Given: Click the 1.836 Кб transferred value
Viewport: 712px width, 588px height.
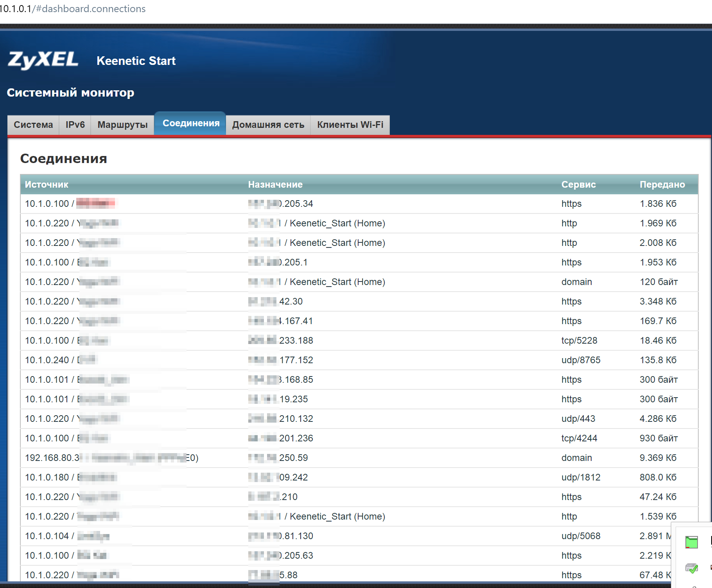Looking at the screenshot, I should (658, 204).
